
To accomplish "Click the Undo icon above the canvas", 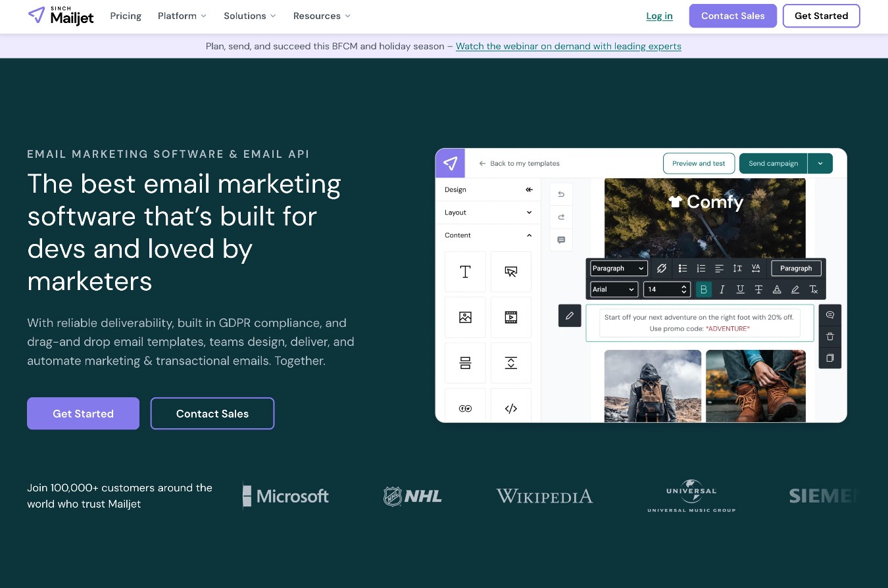I will tap(560, 193).
